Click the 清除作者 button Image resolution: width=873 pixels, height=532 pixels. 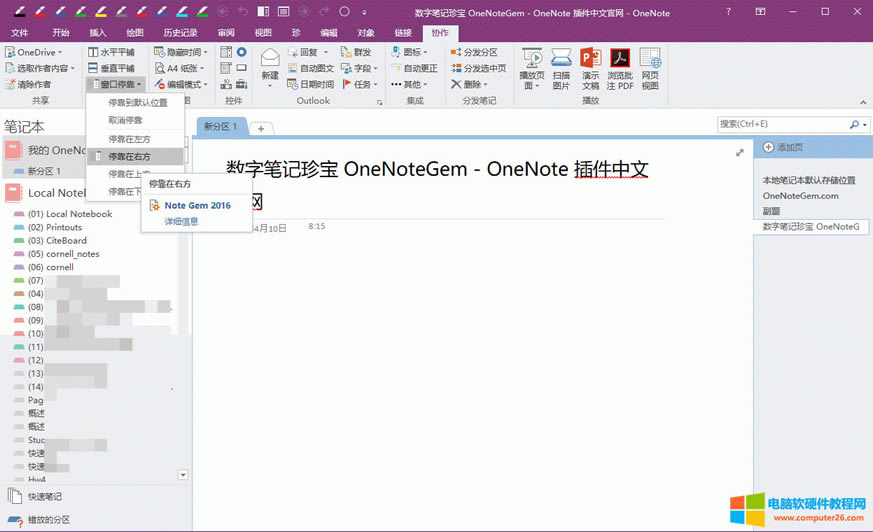pyautogui.click(x=28, y=84)
